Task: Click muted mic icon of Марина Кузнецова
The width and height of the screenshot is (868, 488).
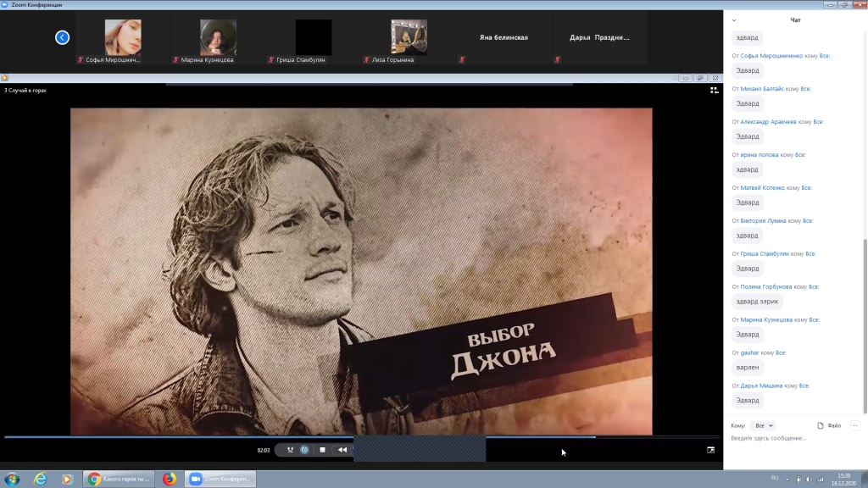Action: pos(175,60)
